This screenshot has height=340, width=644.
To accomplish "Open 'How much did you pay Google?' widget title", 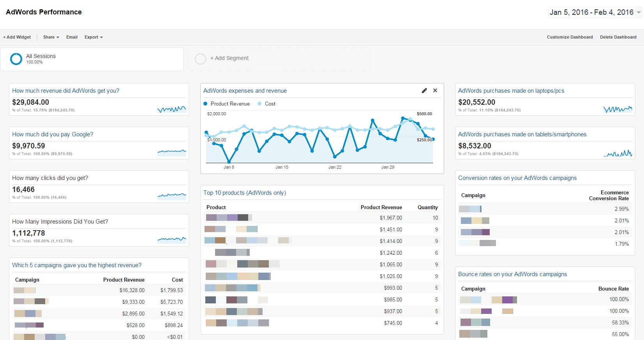I will click(x=53, y=134).
